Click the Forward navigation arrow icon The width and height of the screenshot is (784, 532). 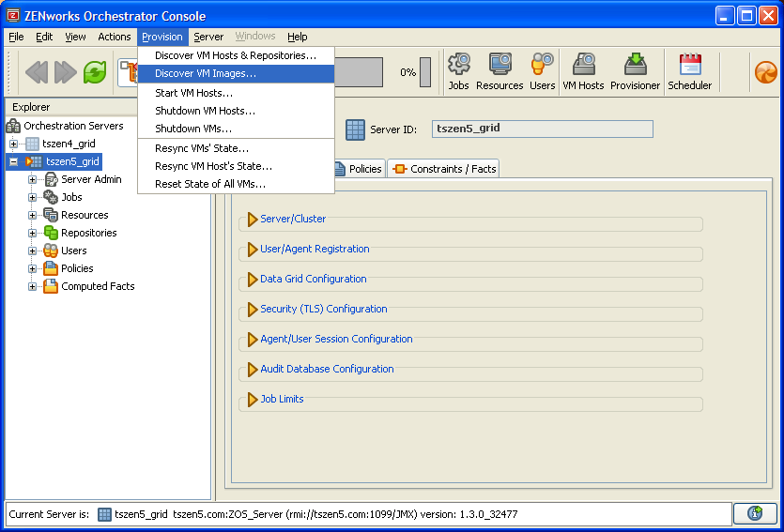click(x=66, y=72)
